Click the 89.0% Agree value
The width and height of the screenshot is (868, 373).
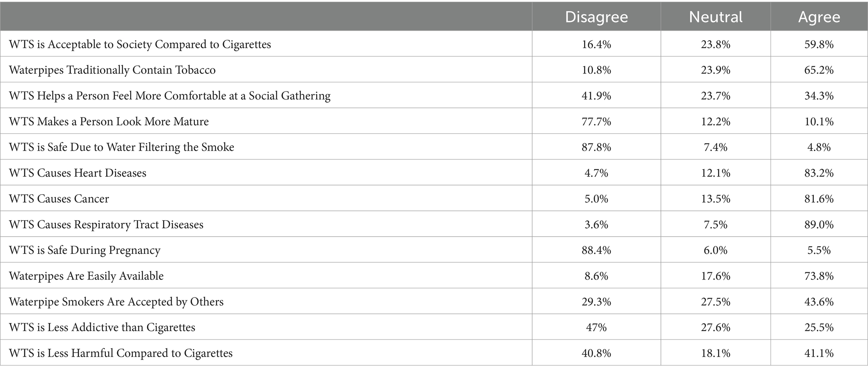819,224
